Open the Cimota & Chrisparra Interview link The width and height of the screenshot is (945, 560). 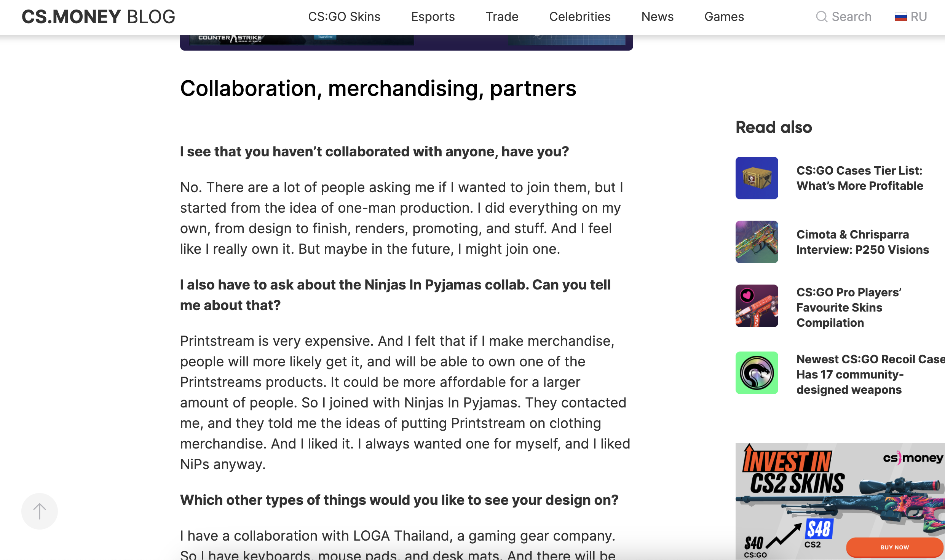click(x=862, y=242)
